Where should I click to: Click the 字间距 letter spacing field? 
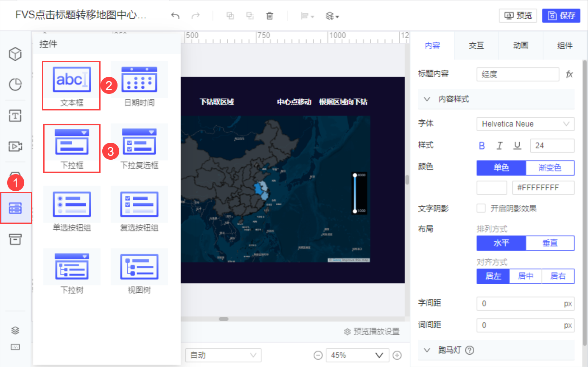coord(526,304)
